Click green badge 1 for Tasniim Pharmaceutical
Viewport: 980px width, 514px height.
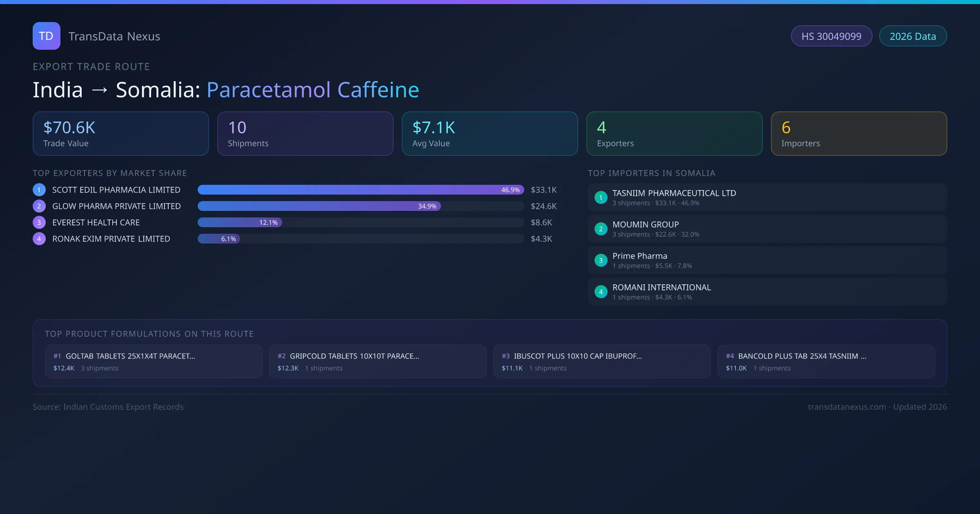click(x=601, y=197)
